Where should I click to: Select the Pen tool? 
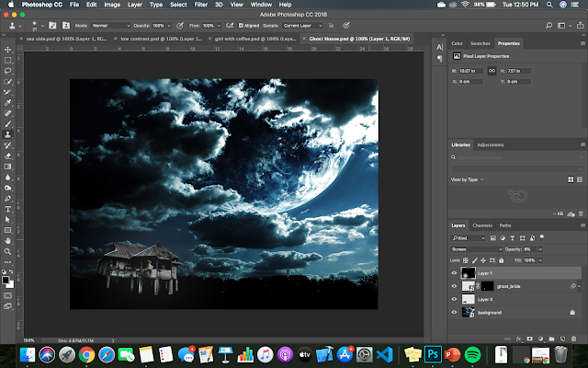point(7,199)
